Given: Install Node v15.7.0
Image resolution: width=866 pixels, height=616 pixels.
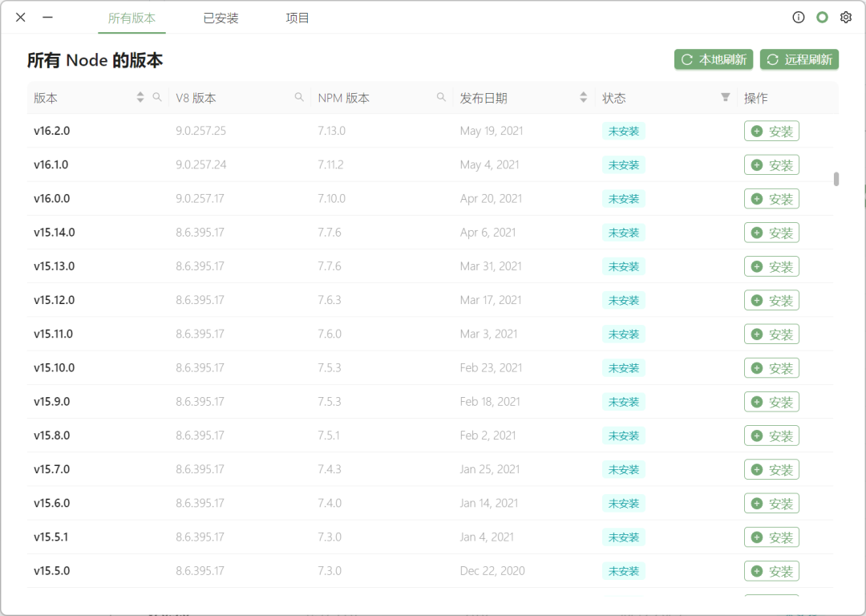Looking at the screenshot, I should 771,469.
